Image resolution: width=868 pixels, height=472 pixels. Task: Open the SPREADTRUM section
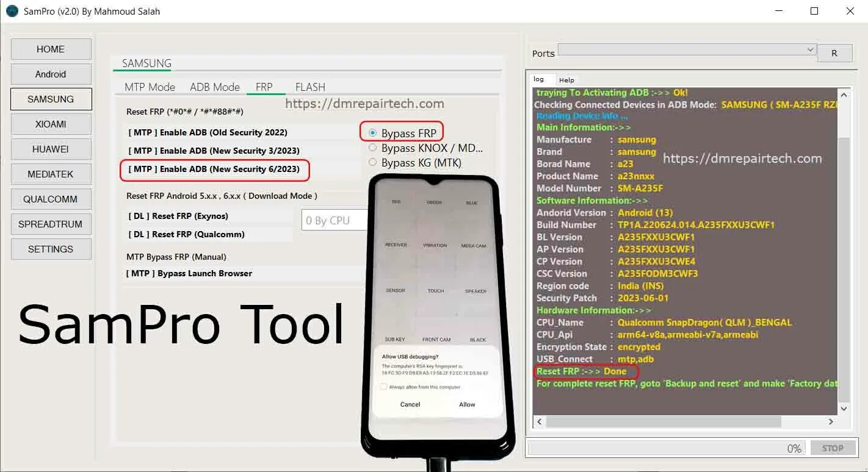(x=51, y=224)
